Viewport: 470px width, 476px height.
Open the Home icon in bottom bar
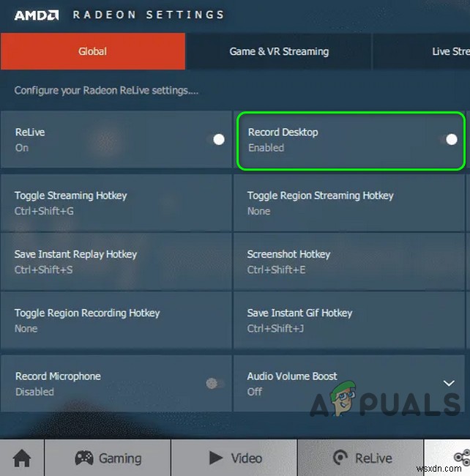pyautogui.click(x=22, y=458)
